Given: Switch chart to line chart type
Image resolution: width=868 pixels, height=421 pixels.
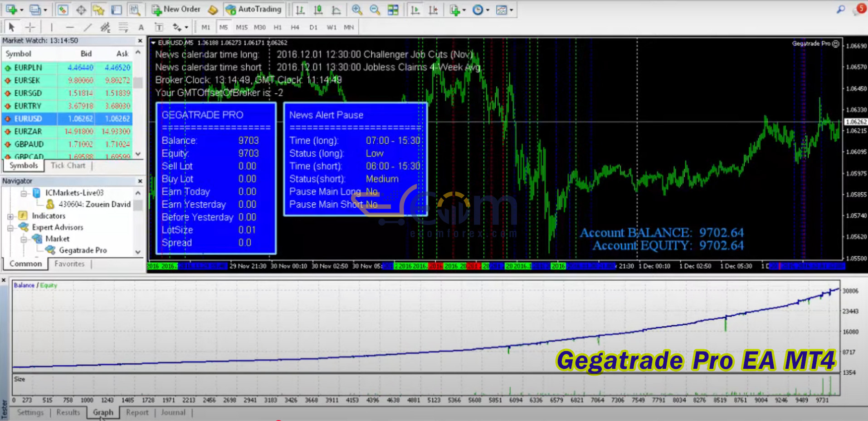Looking at the screenshot, I should [336, 10].
